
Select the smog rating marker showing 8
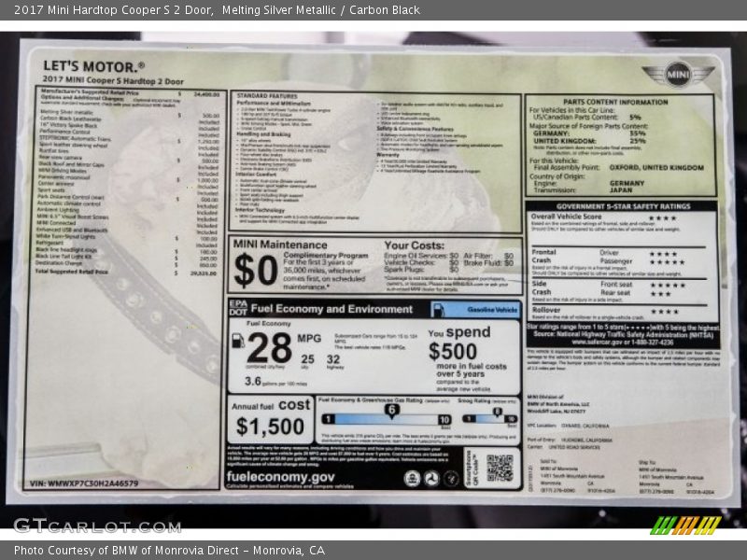[497, 412]
